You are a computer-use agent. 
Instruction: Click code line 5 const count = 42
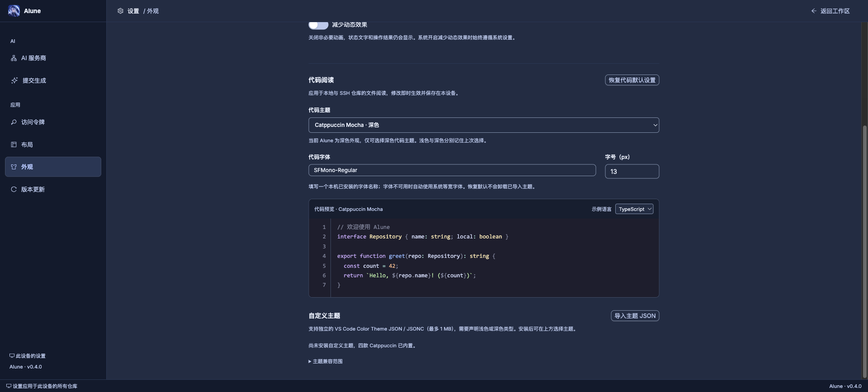(x=371, y=266)
